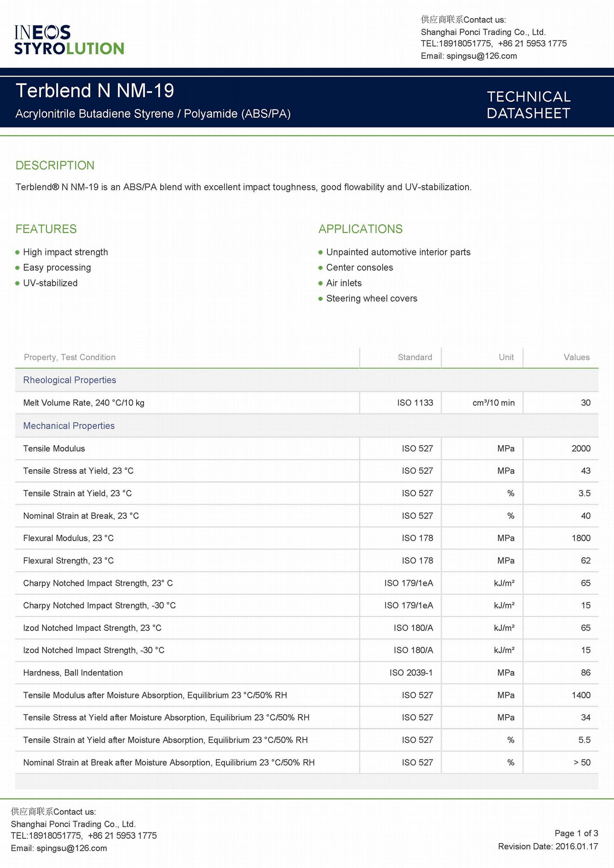Click 'Tensile Stress at Yield after Moisture Absorption' label
This screenshot has height=868, width=614.
coord(166,718)
